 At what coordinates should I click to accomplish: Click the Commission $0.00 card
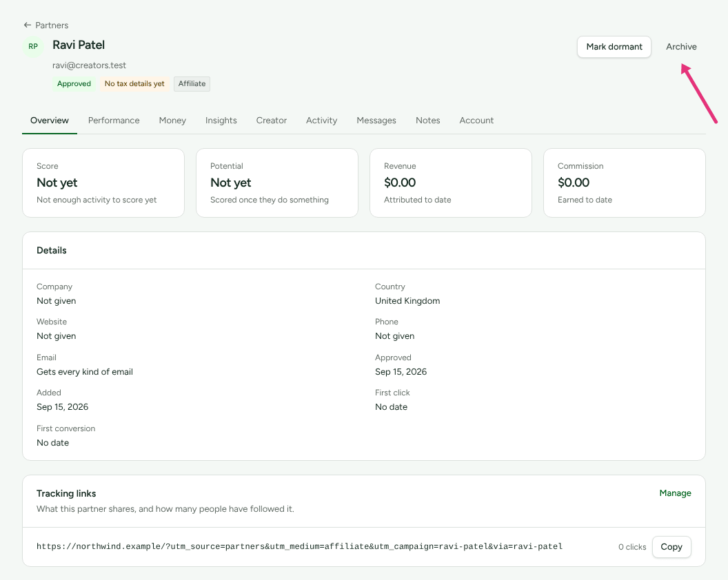[624, 183]
